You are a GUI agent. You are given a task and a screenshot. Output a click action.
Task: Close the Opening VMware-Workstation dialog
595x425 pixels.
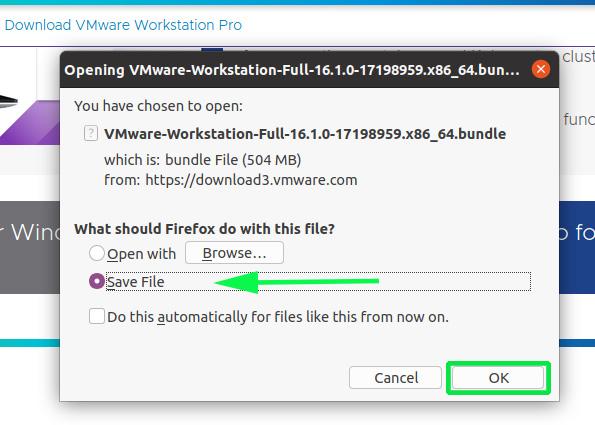click(x=541, y=69)
